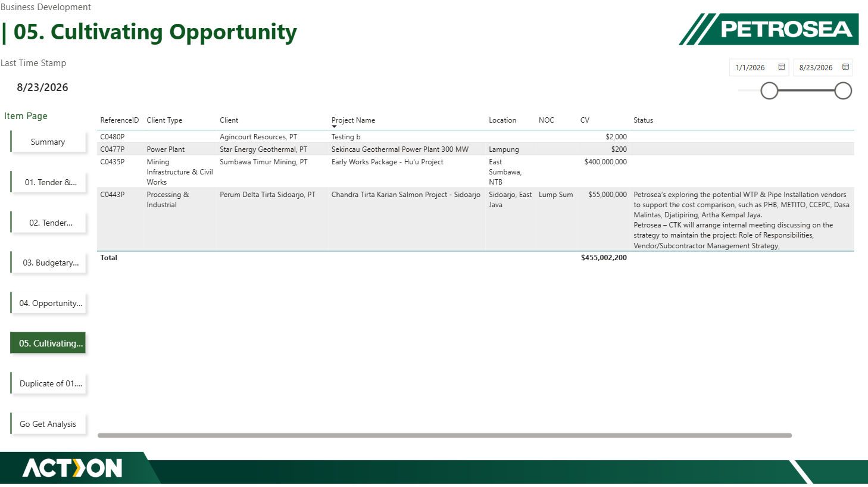The width and height of the screenshot is (868, 487).
Task: Click Project Name column header
Action: pyautogui.click(x=353, y=120)
